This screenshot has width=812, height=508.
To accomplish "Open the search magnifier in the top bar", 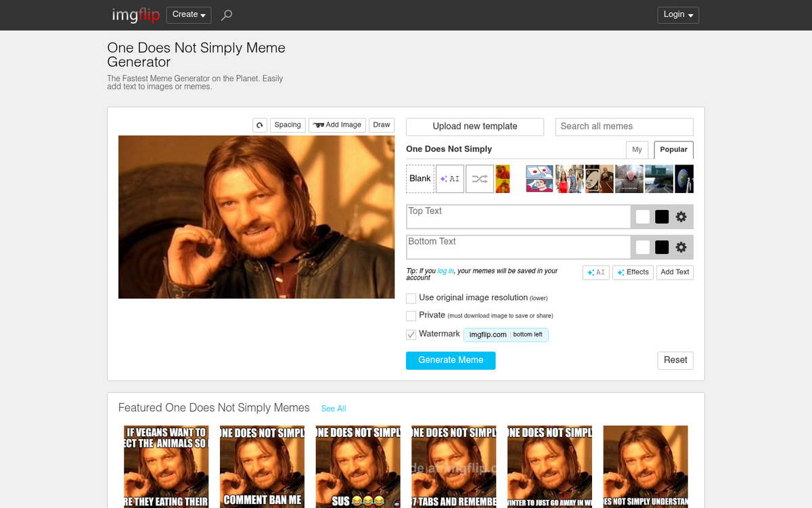I will click(x=226, y=14).
